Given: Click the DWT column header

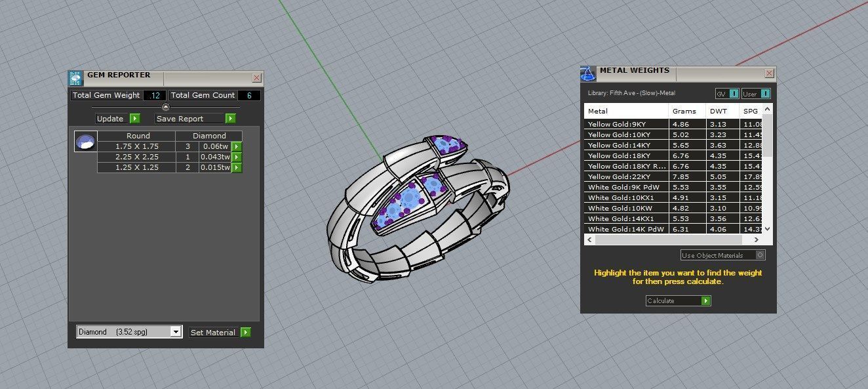Looking at the screenshot, I should [x=722, y=111].
